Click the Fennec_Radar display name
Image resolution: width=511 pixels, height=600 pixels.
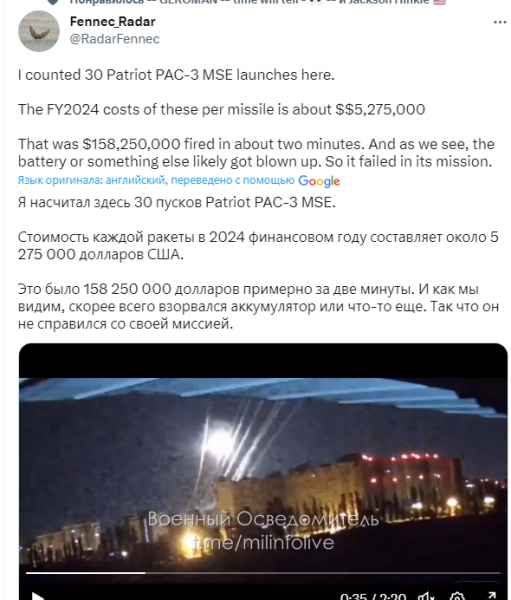(113, 22)
